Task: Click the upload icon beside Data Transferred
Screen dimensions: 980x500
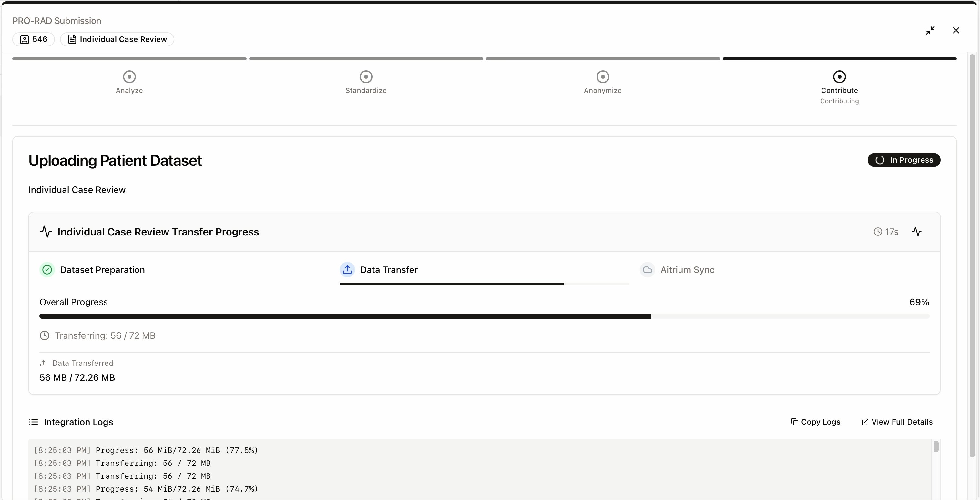Action: tap(43, 364)
